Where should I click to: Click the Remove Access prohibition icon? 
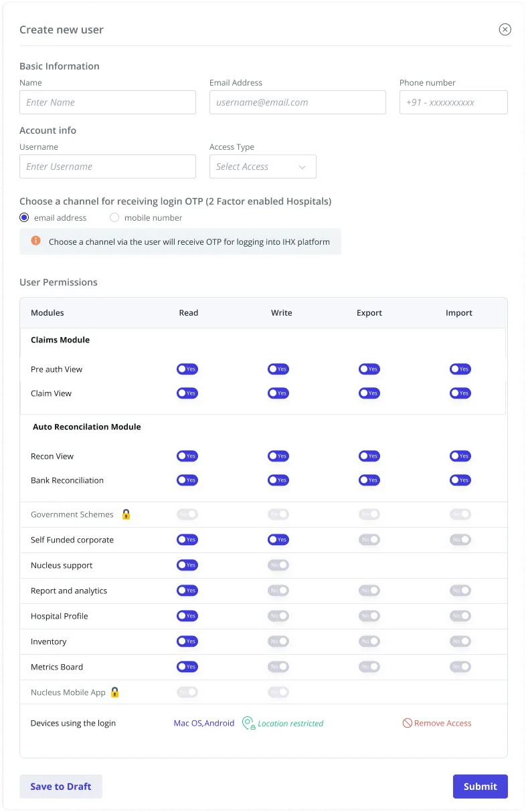point(407,723)
